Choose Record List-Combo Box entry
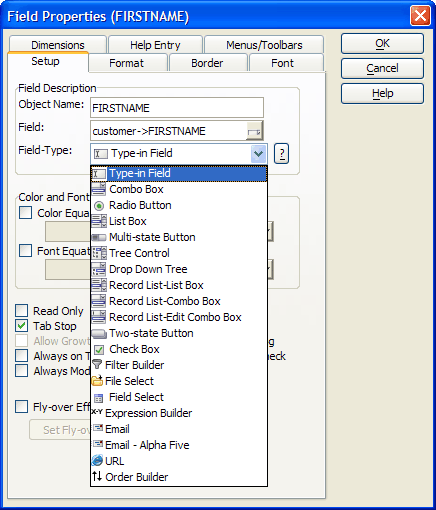Viewport: 436px width, 510px height. tap(179, 301)
